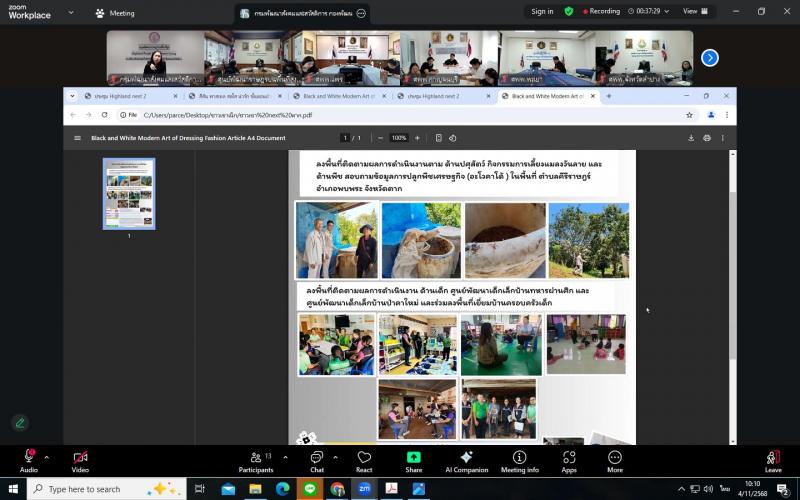800x500 pixels.
Task: Download the PDF document
Action: (691, 138)
